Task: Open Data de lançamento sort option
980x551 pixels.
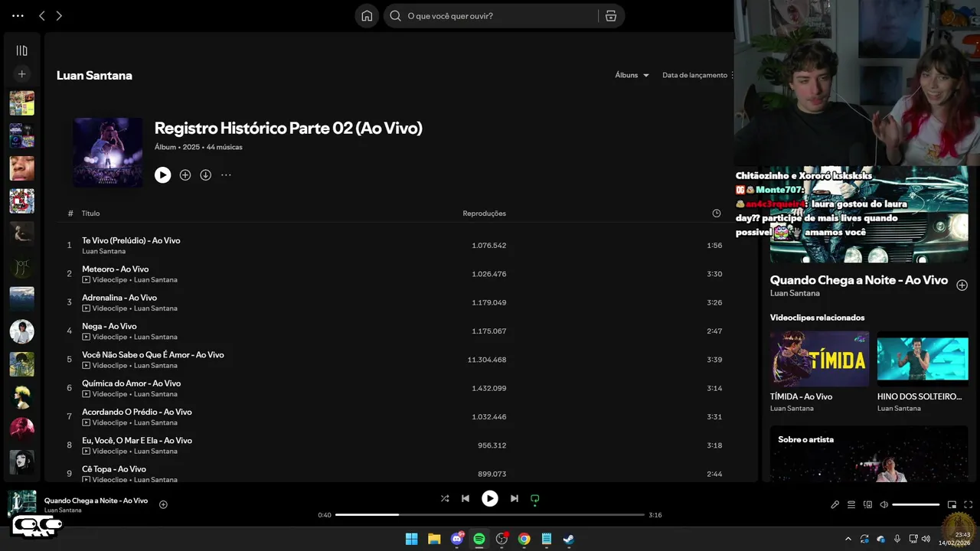Action: coord(695,75)
